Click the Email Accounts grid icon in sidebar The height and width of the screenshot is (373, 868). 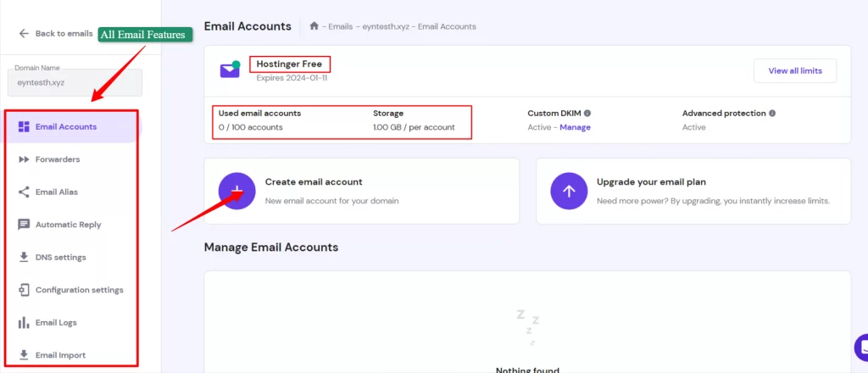click(x=24, y=126)
